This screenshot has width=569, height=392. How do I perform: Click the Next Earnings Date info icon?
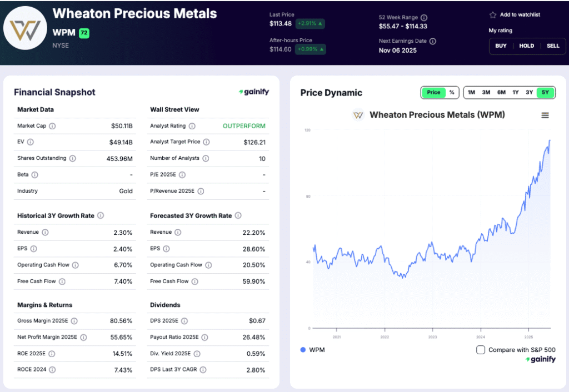(x=433, y=41)
